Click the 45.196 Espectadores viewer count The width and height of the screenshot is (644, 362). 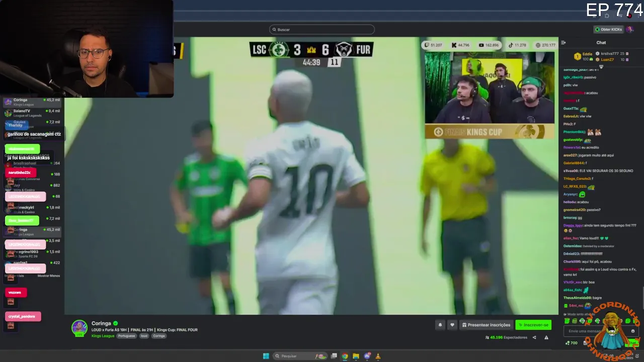(506, 337)
